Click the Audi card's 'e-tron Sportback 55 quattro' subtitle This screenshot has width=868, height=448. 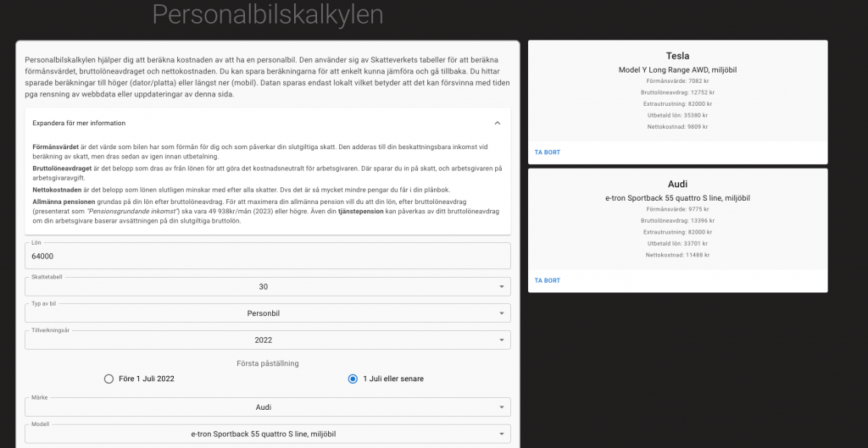677,198
